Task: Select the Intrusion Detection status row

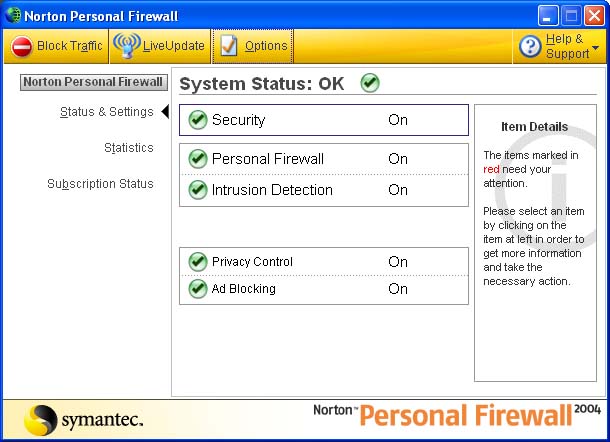Action: tap(323, 190)
